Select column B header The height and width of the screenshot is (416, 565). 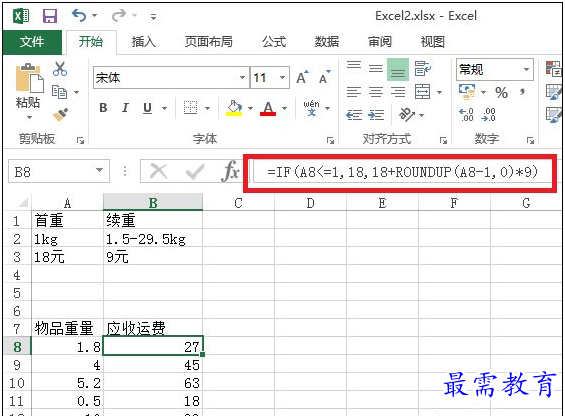(153, 203)
